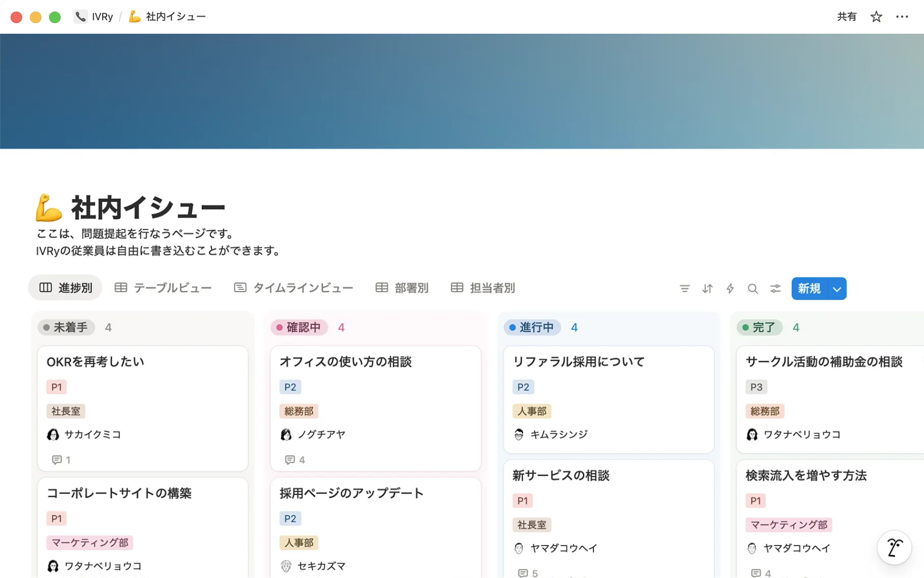The height and width of the screenshot is (578, 924).
Task: Open the filter options icon
Action: (x=684, y=288)
